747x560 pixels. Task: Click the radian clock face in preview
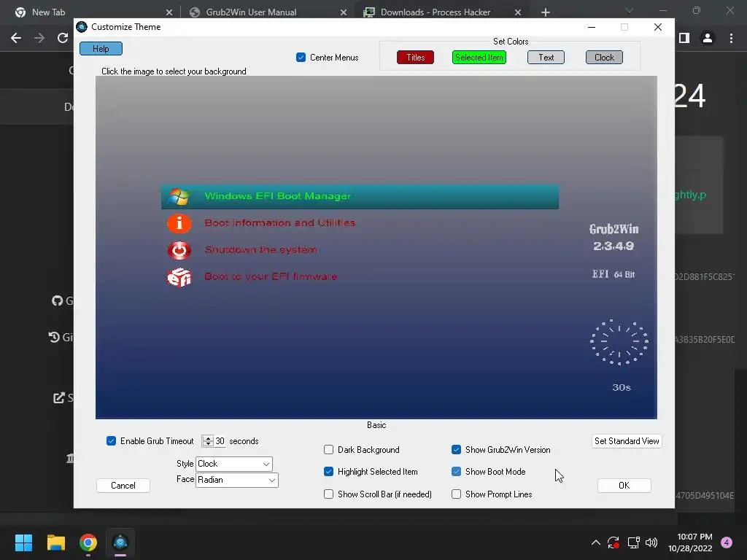click(619, 342)
